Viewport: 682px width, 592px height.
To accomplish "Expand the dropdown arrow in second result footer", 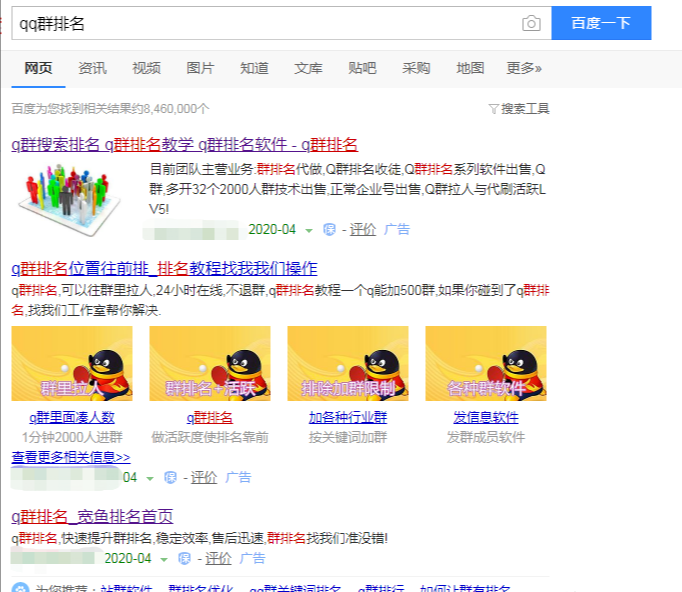I will coord(150,478).
